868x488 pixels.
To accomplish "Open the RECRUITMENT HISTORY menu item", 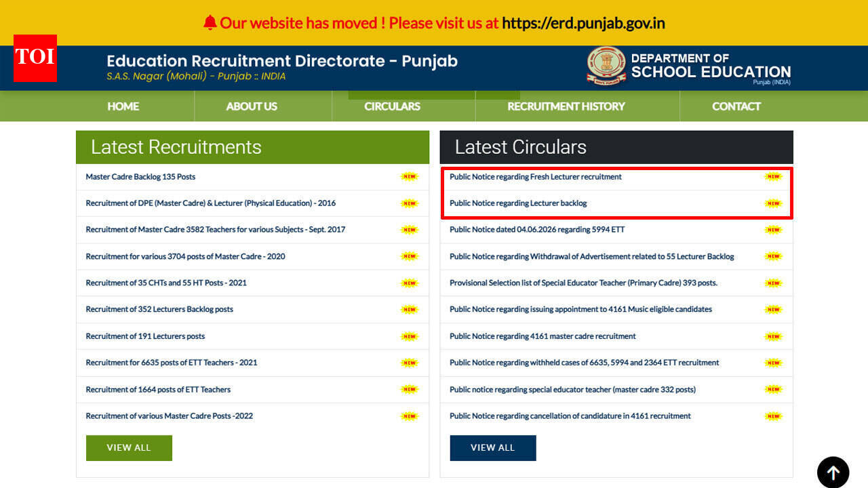I will click(566, 106).
